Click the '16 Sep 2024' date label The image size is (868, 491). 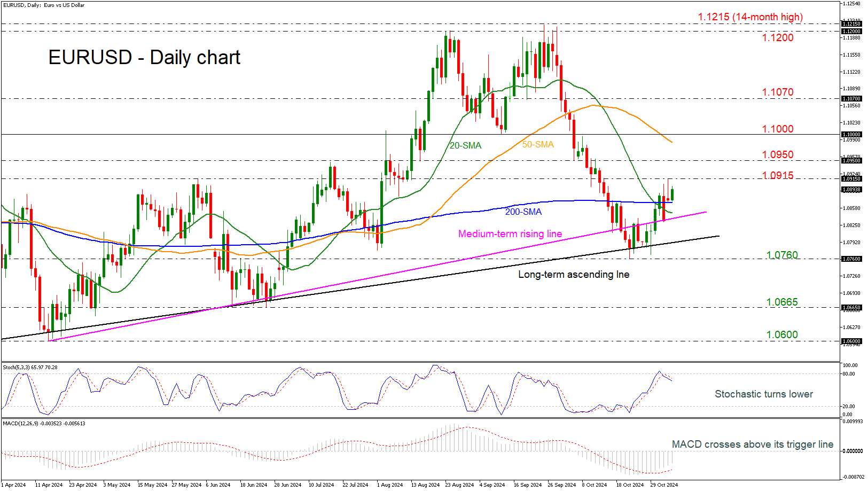tap(527, 485)
